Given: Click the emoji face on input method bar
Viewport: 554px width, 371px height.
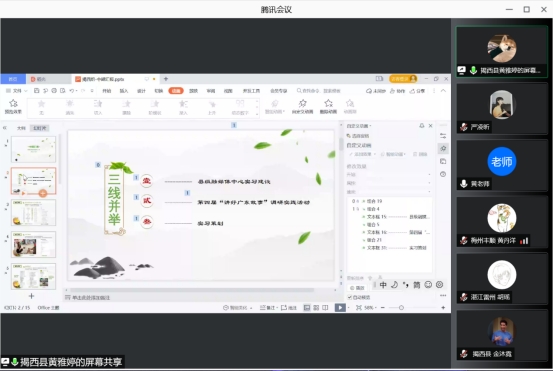Looking at the screenshot, I should 428,284.
